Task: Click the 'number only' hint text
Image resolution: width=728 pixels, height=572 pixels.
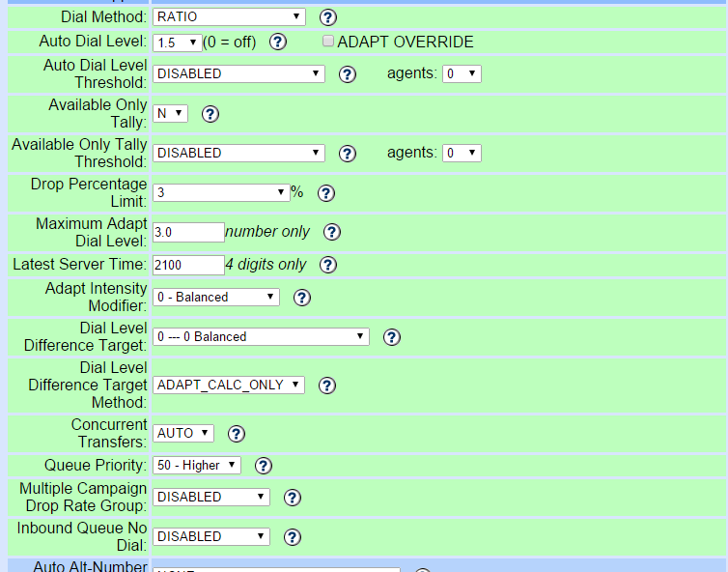Action: click(x=267, y=231)
